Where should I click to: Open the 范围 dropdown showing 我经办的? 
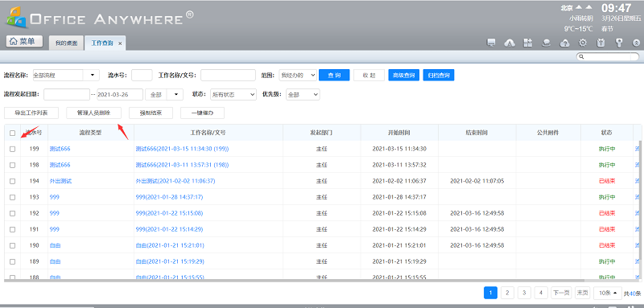(298, 75)
